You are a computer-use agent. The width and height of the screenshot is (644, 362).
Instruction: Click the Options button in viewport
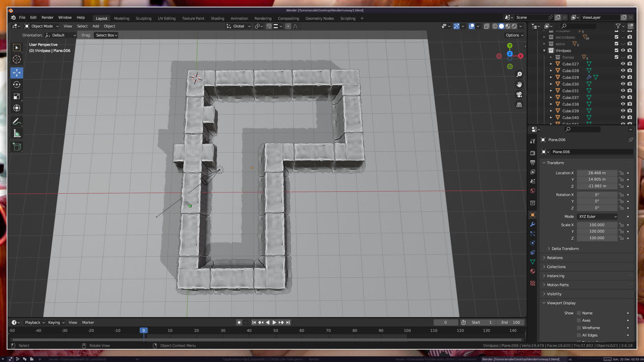tap(514, 35)
